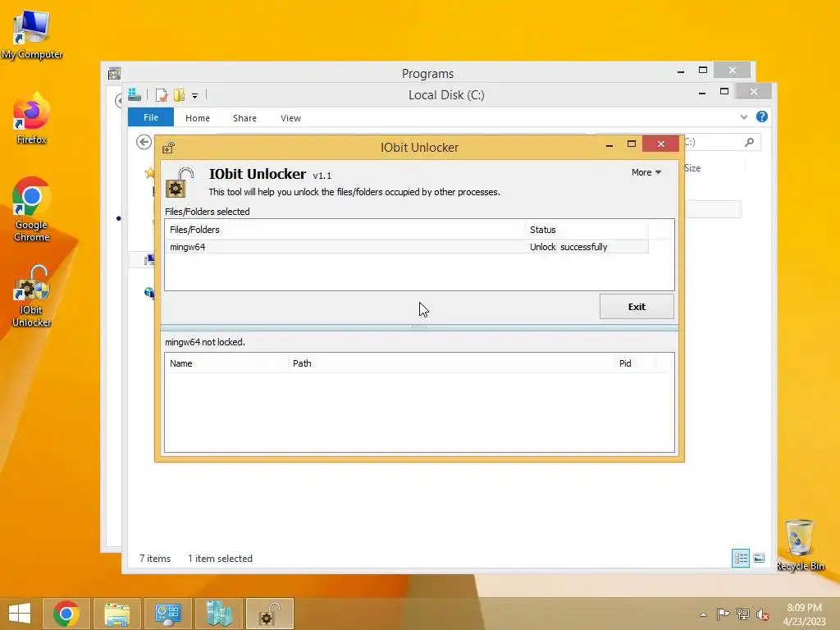Click Control Panel icon in the taskbar
This screenshot has width=840, height=630.
[x=167, y=614]
